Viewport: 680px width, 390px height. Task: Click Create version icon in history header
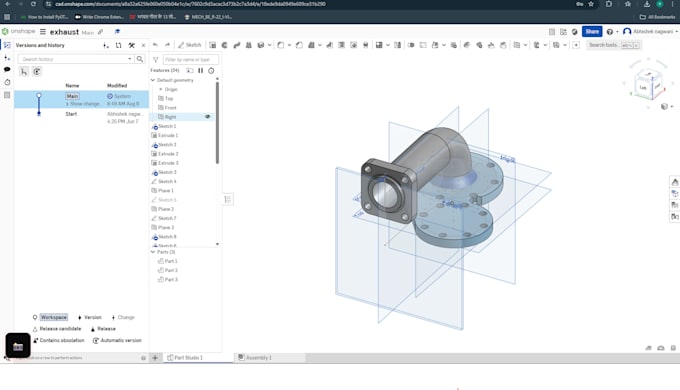106,45
